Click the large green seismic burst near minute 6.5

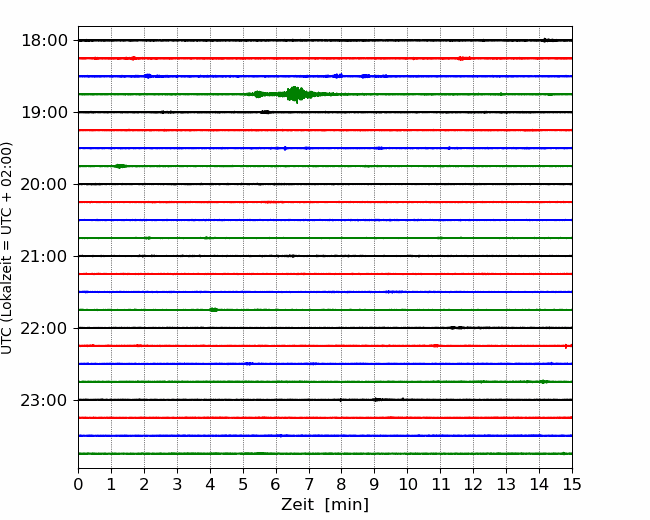pyautogui.click(x=295, y=95)
